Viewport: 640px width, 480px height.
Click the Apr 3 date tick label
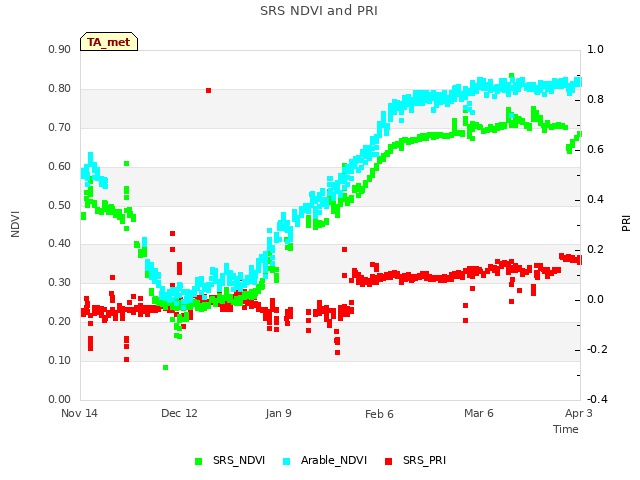pyautogui.click(x=579, y=413)
